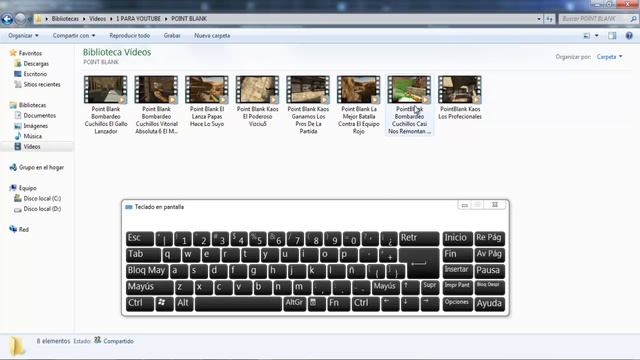Click the up arrow key on-screen
Image resolution: width=640 pixels, height=360 pixels.
click(410, 287)
